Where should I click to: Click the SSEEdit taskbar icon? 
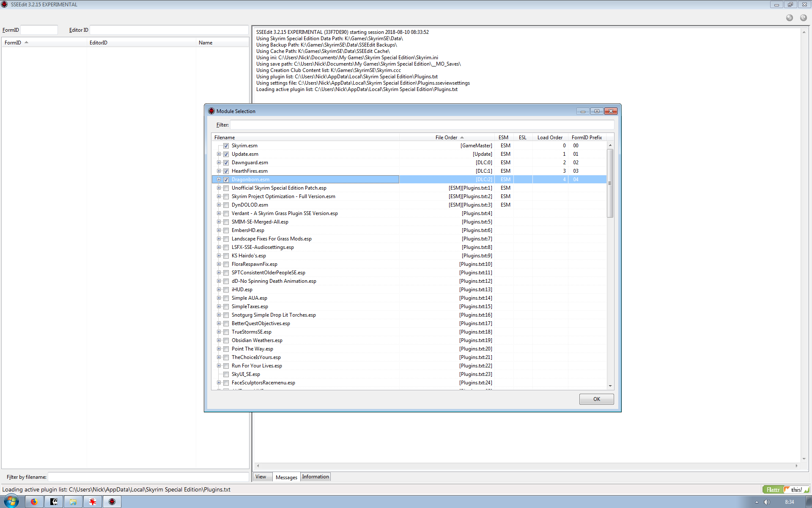112,502
